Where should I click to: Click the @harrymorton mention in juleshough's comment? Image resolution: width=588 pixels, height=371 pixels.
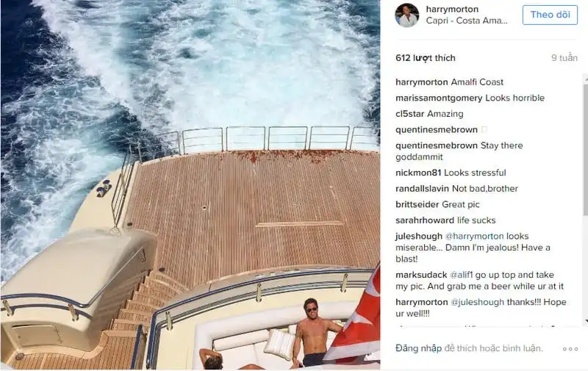tap(474, 236)
